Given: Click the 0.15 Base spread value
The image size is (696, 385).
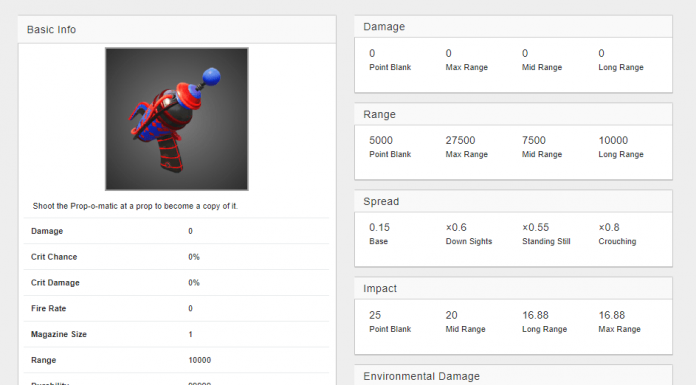Looking at the screenshot, I should point(379,227).
